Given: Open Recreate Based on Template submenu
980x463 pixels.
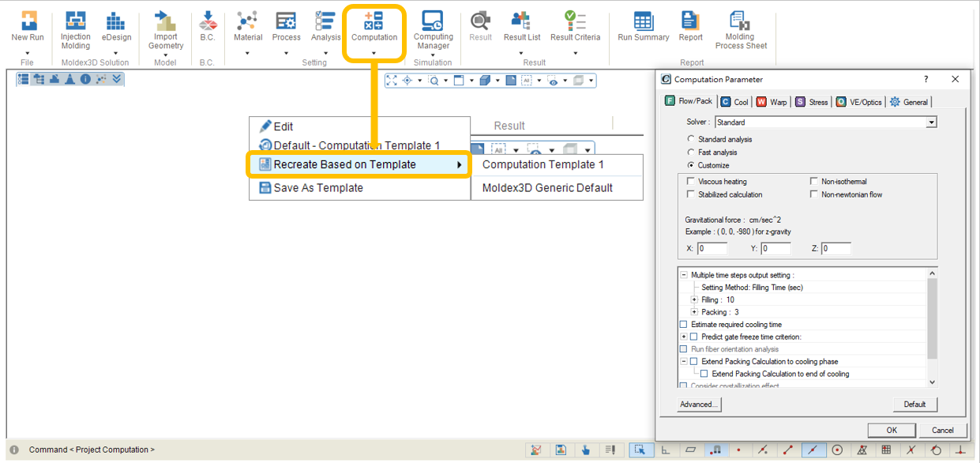Looking at the screenshot, I should tap(359, 164).
